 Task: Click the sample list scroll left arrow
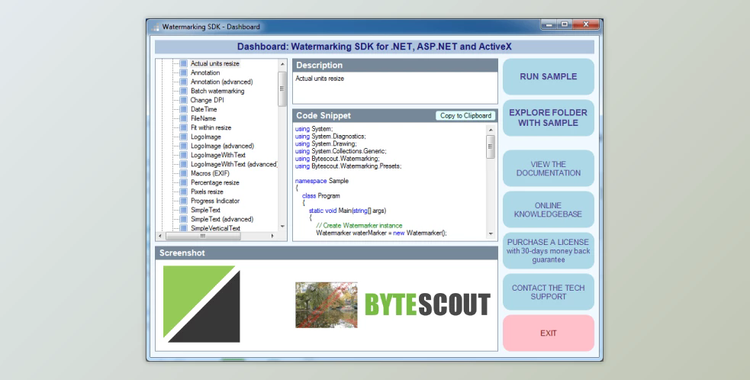161,236
